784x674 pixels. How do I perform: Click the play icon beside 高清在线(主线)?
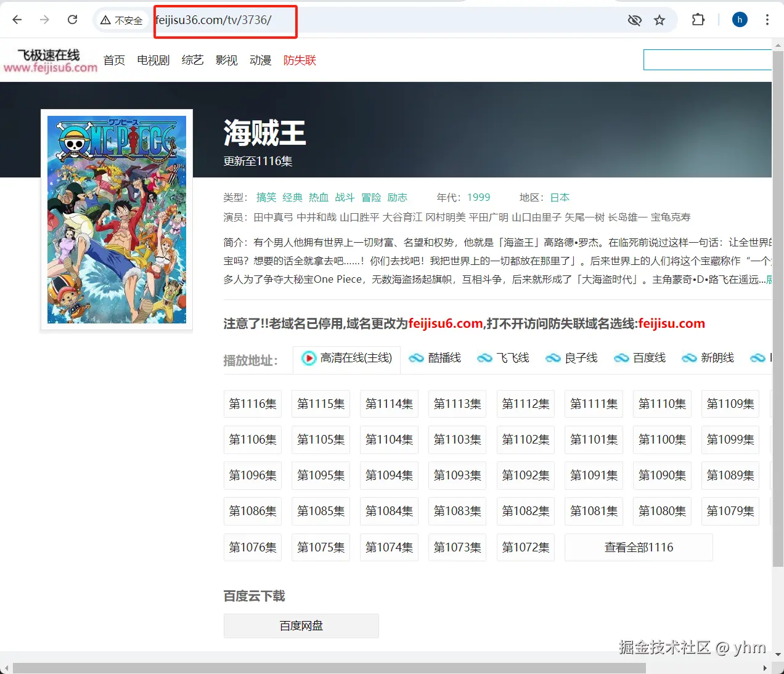coord(309,358)
